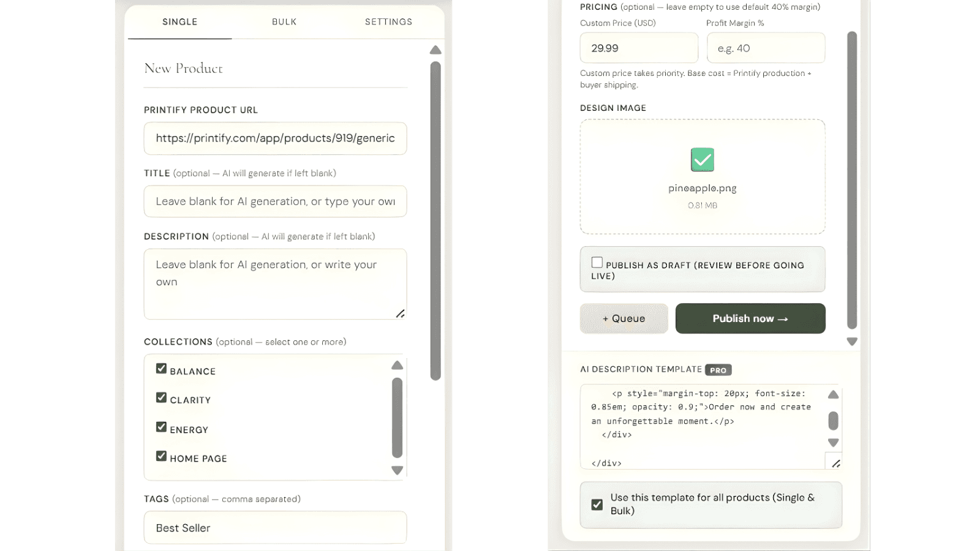Click the left panel scrollbar thumb
This screenshot has height=551, width=980.
[x=435, y=221]
